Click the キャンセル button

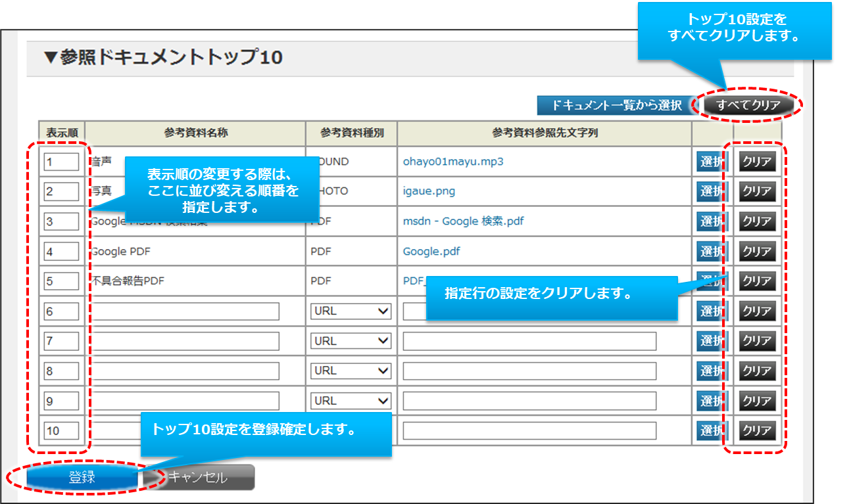click(198, 478)
